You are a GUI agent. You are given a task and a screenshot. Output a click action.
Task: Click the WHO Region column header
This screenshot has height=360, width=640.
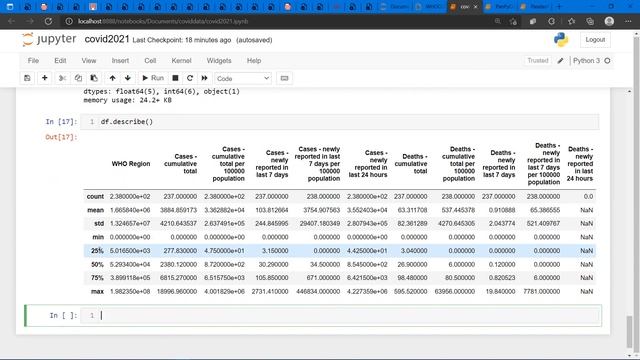(x=131, y=164)
